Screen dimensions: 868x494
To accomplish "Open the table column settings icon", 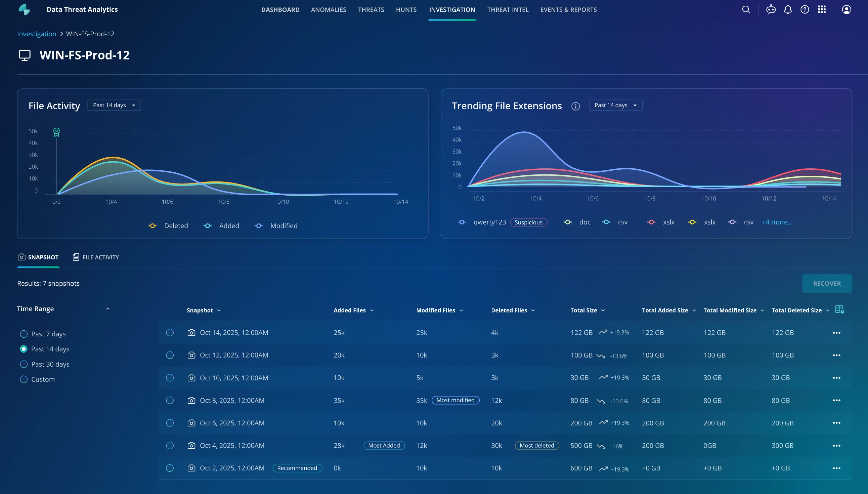I will [839, 310].
